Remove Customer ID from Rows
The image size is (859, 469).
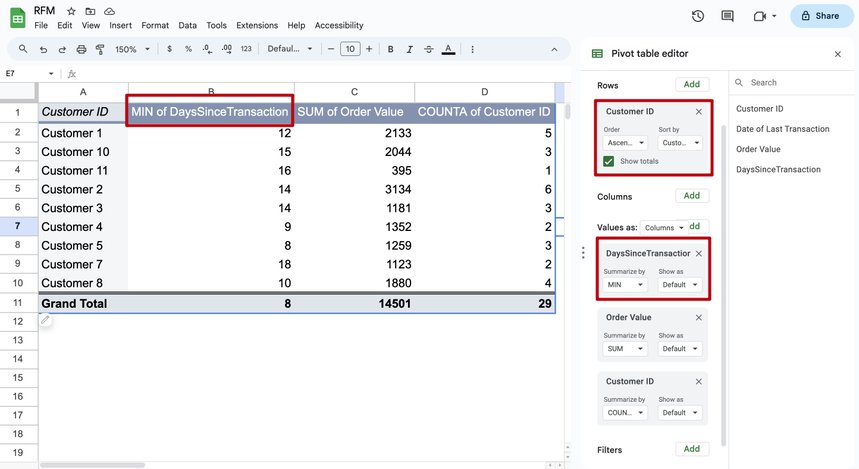click(x=698, y=111)
